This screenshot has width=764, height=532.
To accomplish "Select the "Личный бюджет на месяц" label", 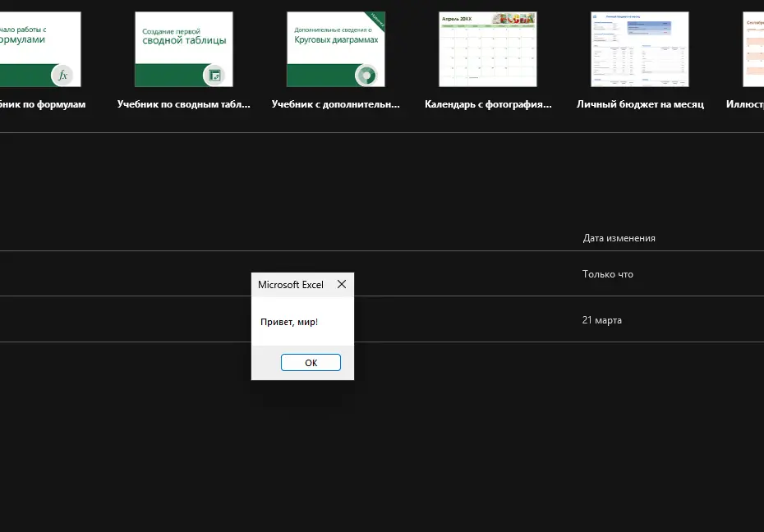I will point(640,105).
